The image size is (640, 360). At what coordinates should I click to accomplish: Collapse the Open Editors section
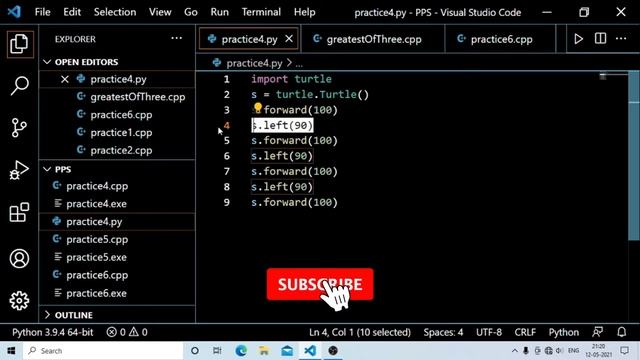click(86, 62)
